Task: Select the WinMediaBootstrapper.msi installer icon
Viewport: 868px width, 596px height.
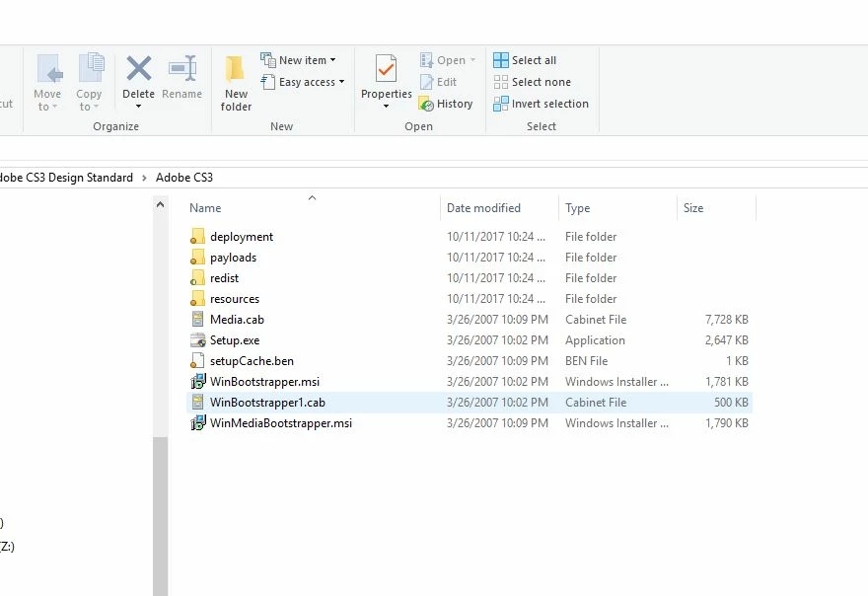Action: click(197, 423)
